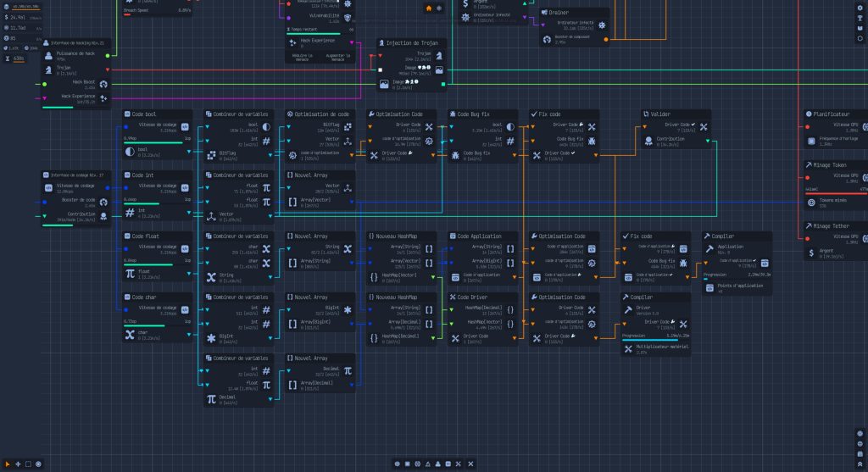
Task: Select the pointer cursor tool at bottom-left
Action: click(8, 464)
